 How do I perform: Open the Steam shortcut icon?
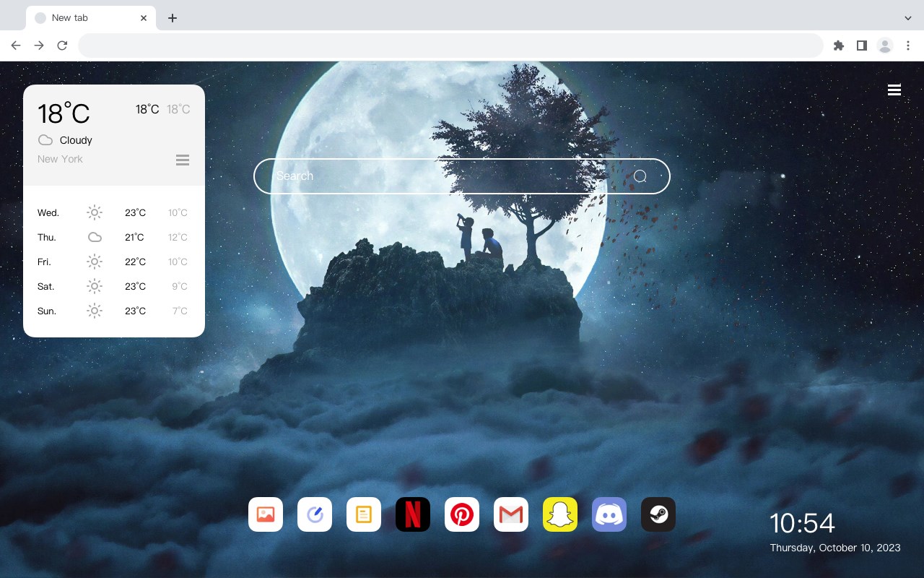[658, 514]
